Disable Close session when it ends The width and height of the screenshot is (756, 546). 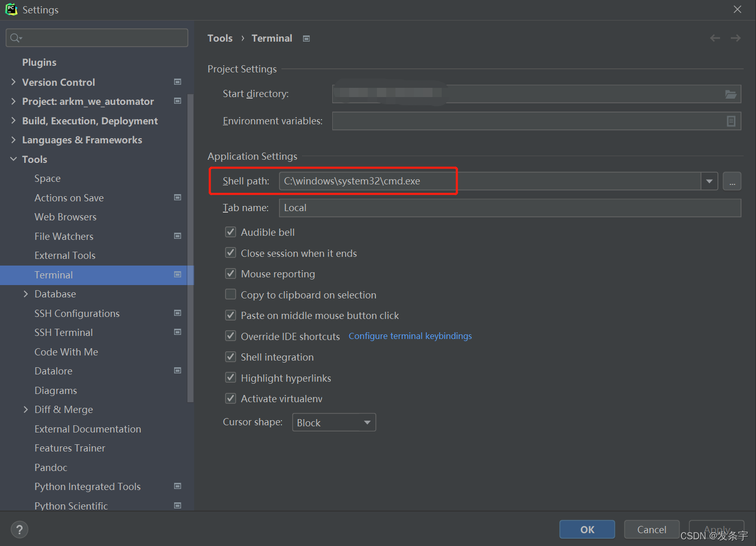(x=231, y=253)
